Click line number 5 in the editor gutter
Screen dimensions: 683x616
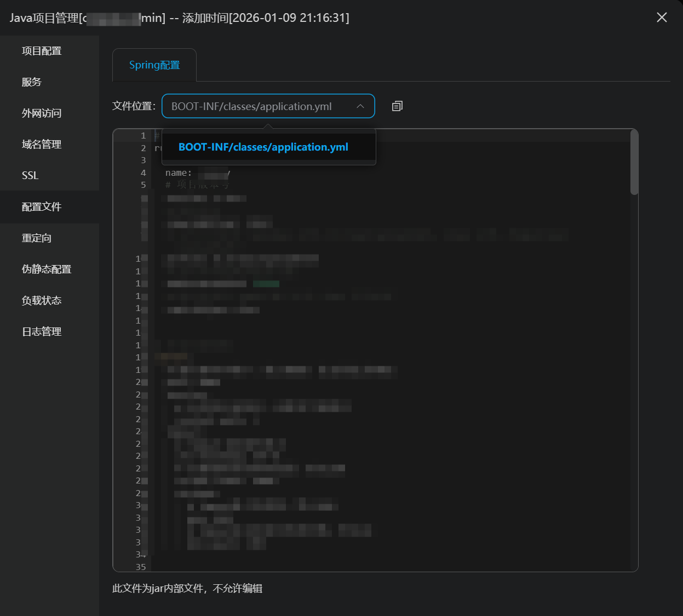coord(144,185)
